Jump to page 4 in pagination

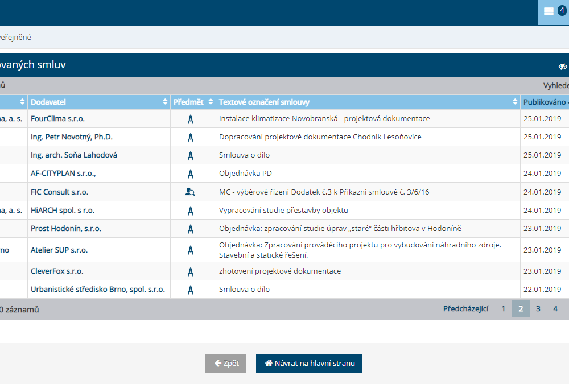pyautogui.click(x=555, y=309)
